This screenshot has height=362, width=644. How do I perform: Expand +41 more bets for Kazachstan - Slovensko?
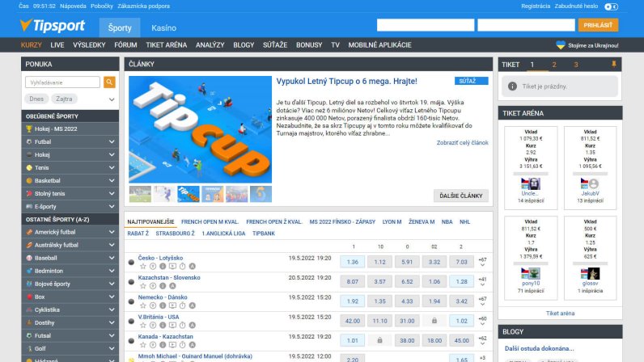[482, 281]
